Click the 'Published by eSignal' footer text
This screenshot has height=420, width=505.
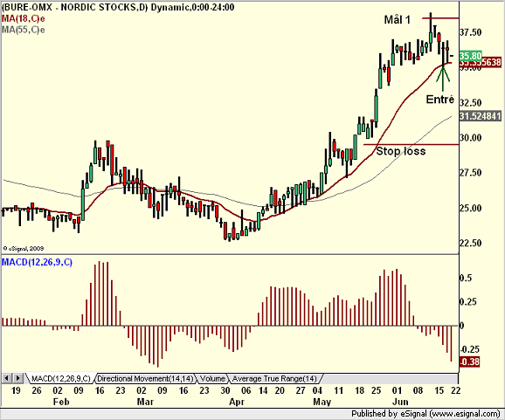[x=425, y=414]
